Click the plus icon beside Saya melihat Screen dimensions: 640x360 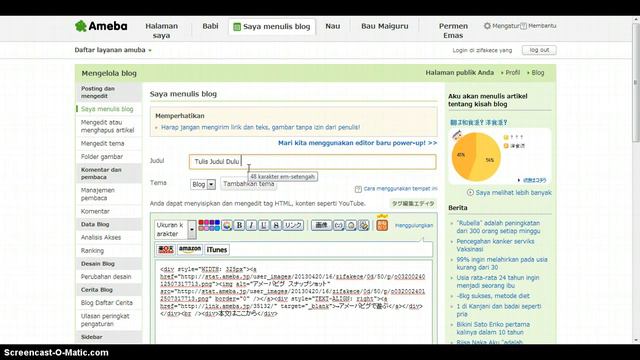tap(470, 192)
